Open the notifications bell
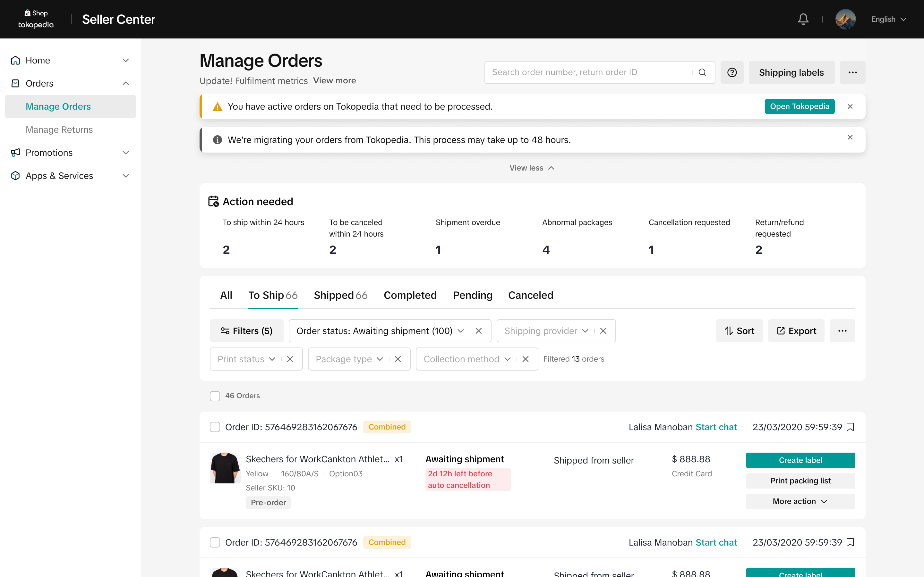The width and height of the screenshot is (924, 577). click(x=803, y=19)
